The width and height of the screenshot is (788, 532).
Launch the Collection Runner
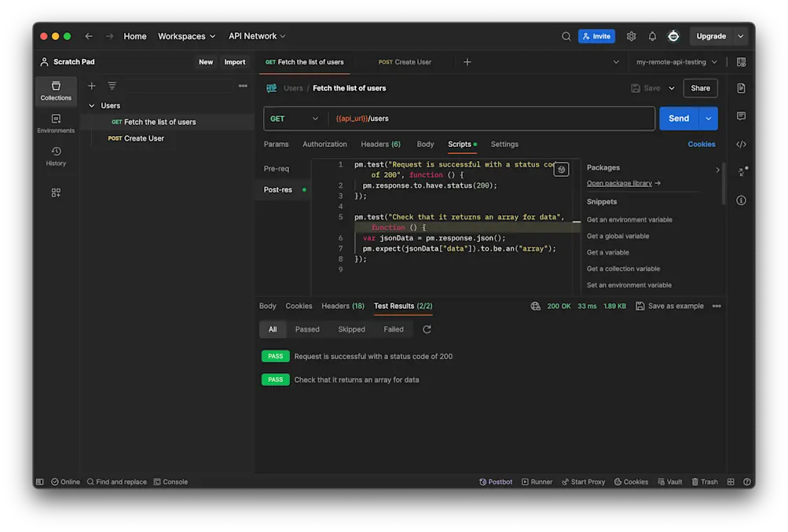[x=537, y=482]
